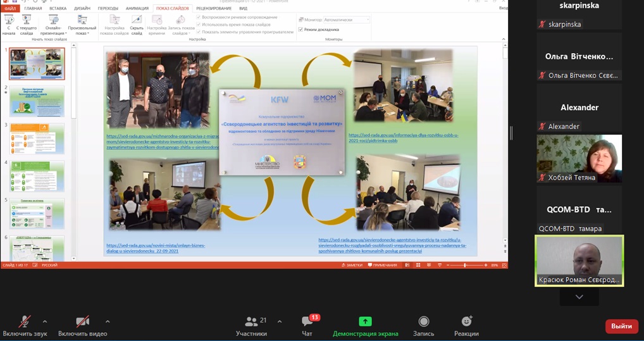
Task: Turn on camera with Включить видео
Action: point(82,325)
